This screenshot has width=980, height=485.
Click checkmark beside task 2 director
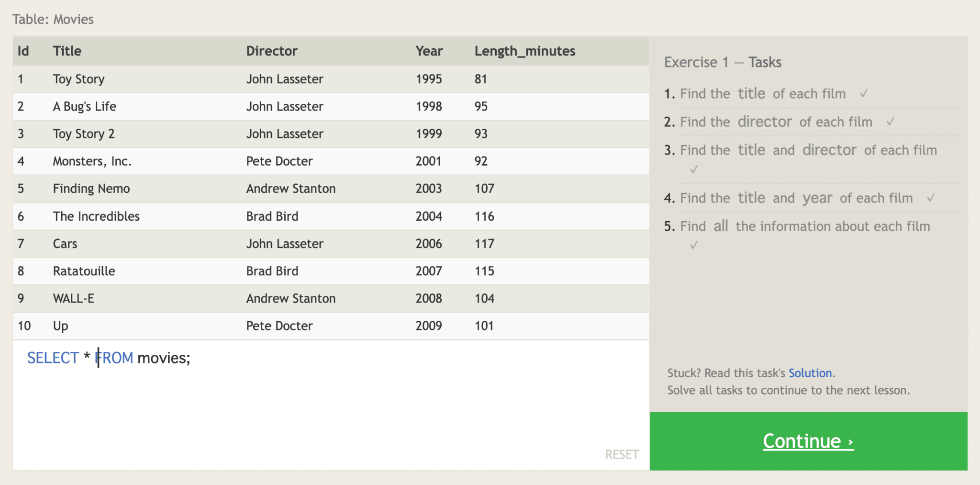pyautogui.click(x=890, y=122)
